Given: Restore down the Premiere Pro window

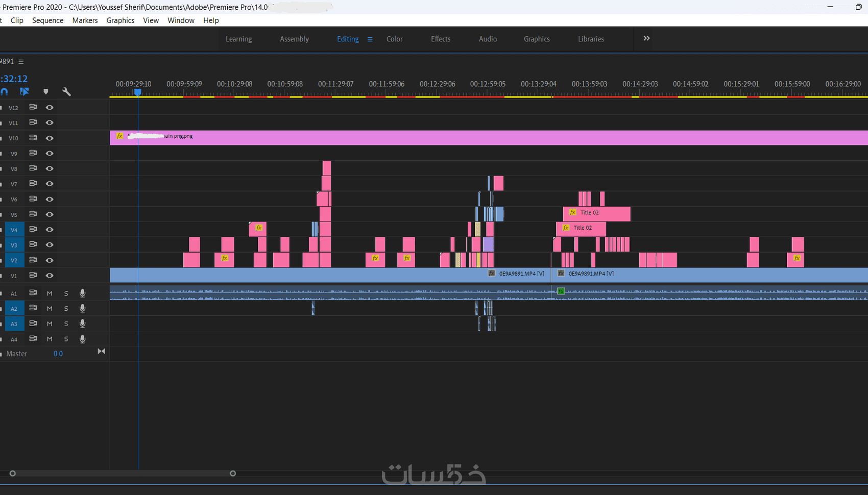Looking at the screenshot, I should pyautogui.click(x=858, y=7).
